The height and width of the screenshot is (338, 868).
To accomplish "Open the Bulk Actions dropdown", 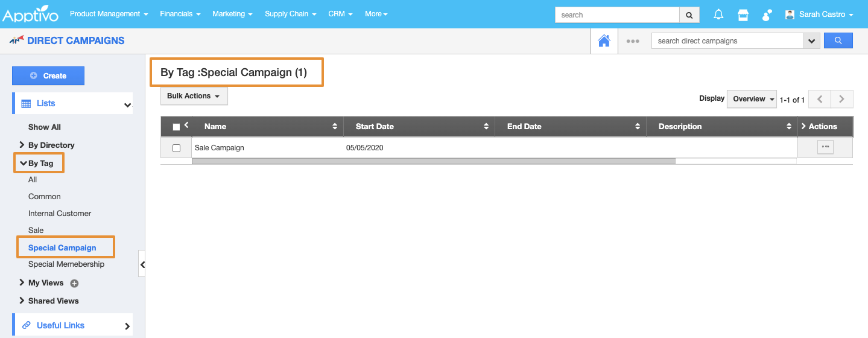I will tap(194, 96).
